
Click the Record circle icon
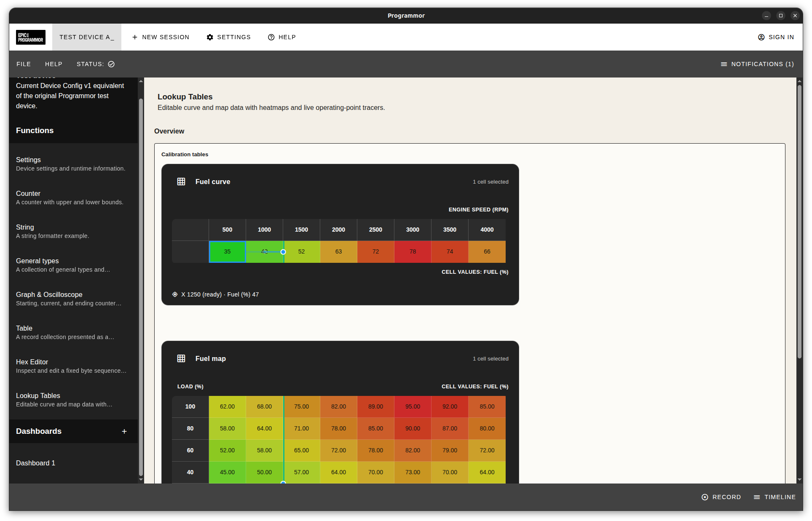pyautogui.click(x=705, y=497)
